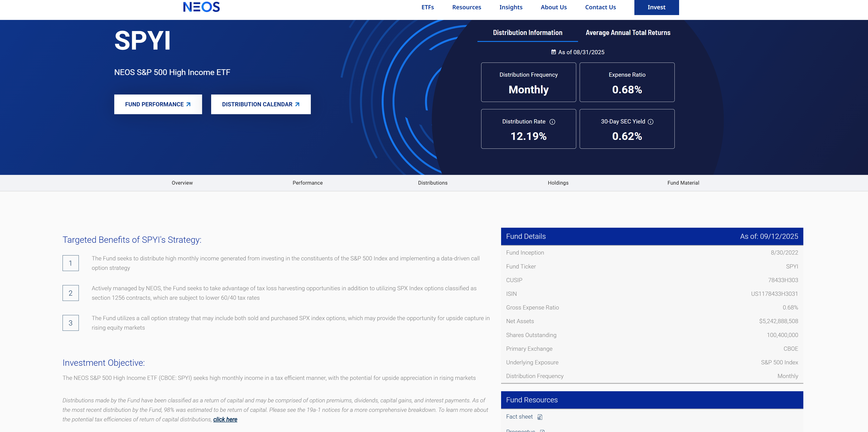Click the 30-Day SEC Yield info icon
868x432 pixels.
point(651,122)
